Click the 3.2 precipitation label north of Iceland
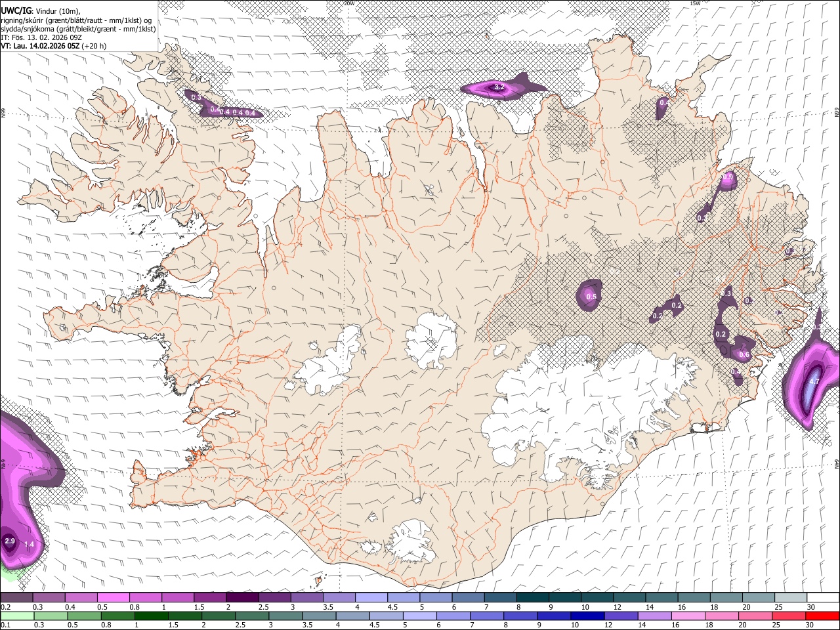This screenshot has height=630, width=840. point(499,87)
